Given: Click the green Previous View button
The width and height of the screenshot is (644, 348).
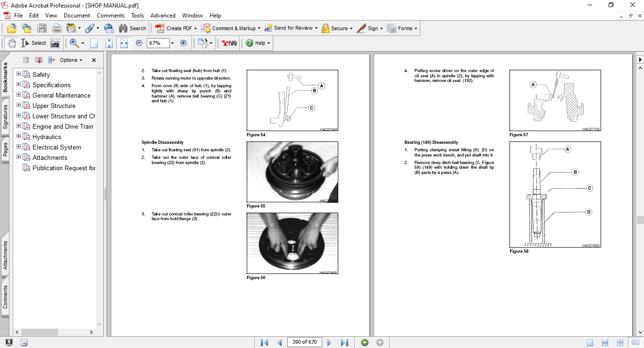Looking at the screenshot, I should (x=365, y=342).
